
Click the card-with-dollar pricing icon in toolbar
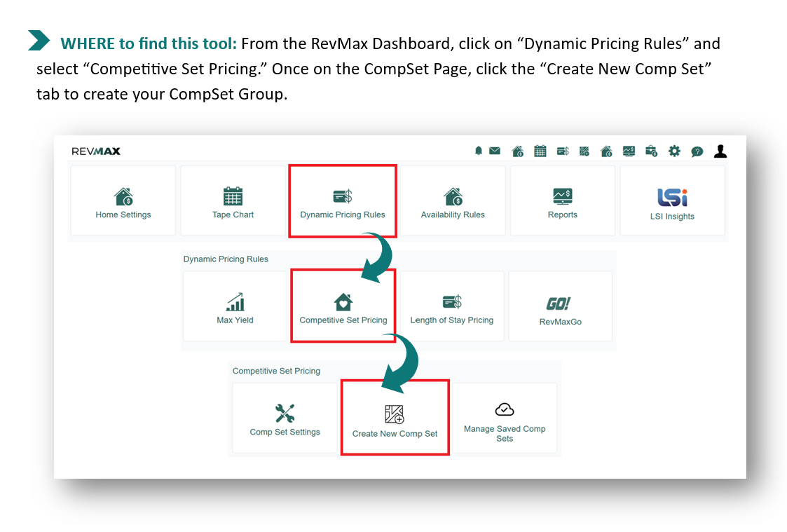point(563,151)
